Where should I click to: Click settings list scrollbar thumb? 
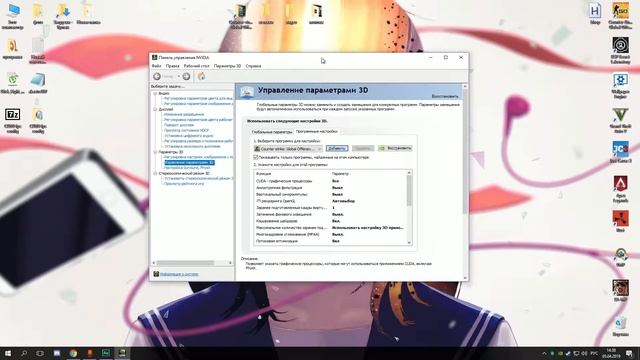[x=409, y=190]
